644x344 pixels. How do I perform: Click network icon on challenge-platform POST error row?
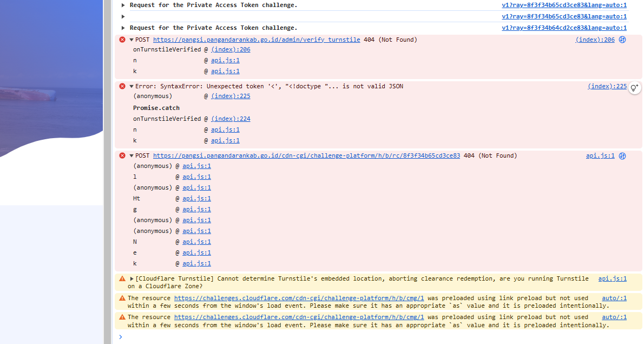click(622, 155)
